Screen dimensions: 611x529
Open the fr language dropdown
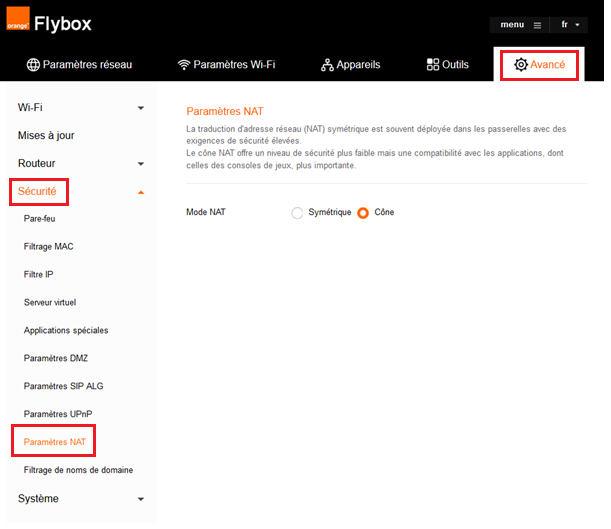point(569,25)
